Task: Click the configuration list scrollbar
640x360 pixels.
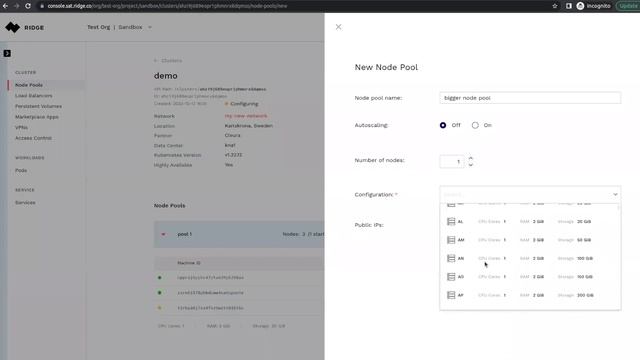Action: (x=619, y=208)
